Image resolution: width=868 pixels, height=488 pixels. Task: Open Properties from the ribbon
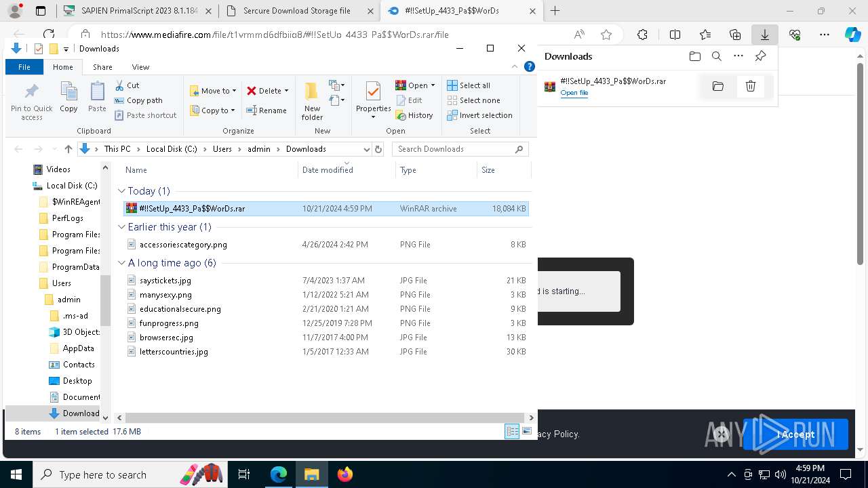pyautogui.click(x=373, y=100)
